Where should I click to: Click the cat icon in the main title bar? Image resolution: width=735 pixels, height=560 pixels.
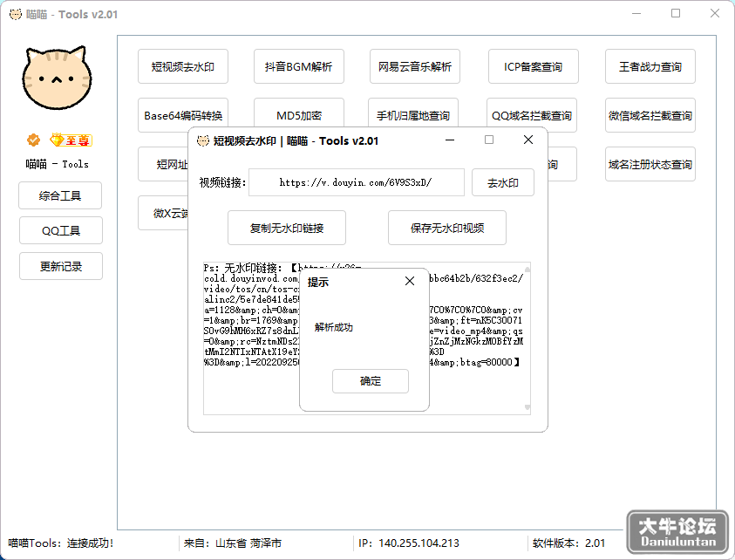(16, 15)
